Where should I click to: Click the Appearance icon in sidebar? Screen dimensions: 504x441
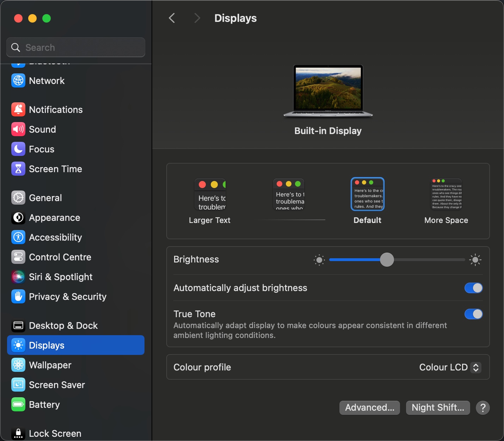click(x=18, y=218)
